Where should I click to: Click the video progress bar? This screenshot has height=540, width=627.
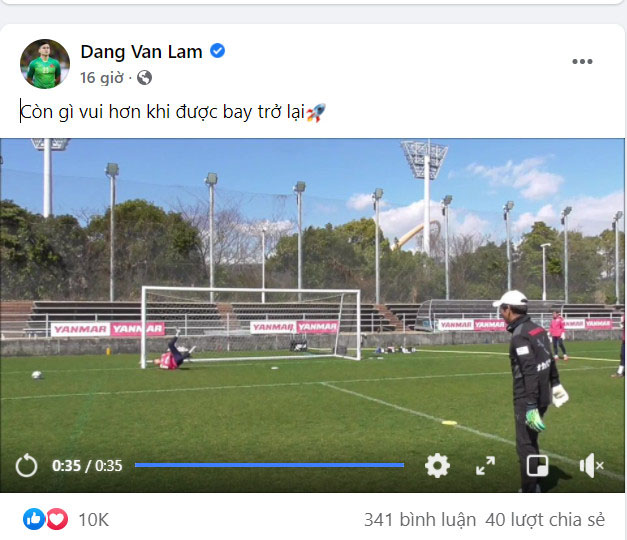click(x=270, y=465)
